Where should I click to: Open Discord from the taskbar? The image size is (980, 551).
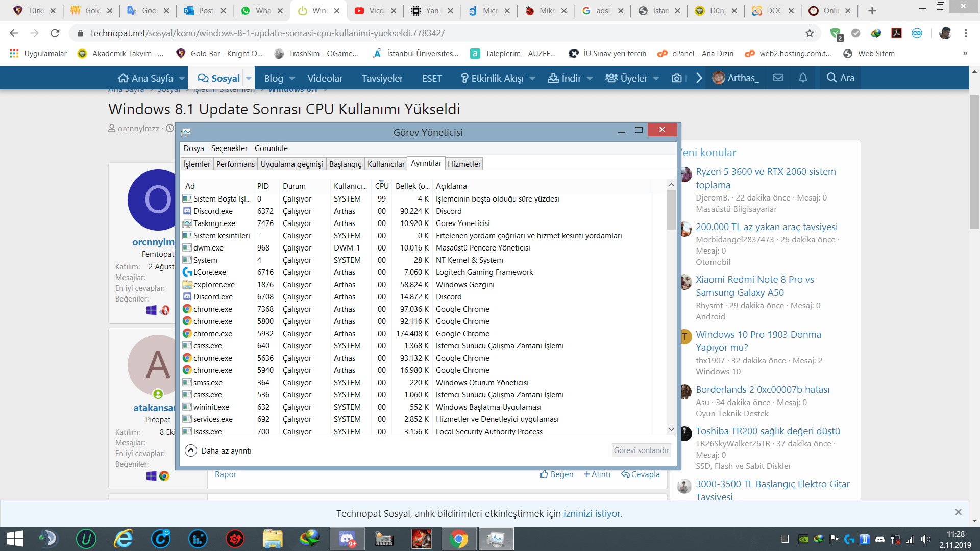(348, 539)
